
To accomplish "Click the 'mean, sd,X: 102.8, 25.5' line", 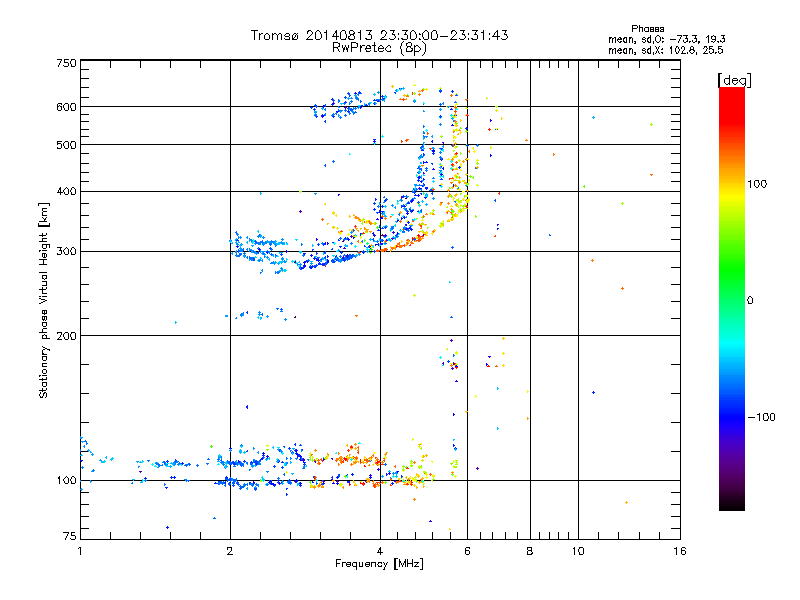I will point(665,50).
